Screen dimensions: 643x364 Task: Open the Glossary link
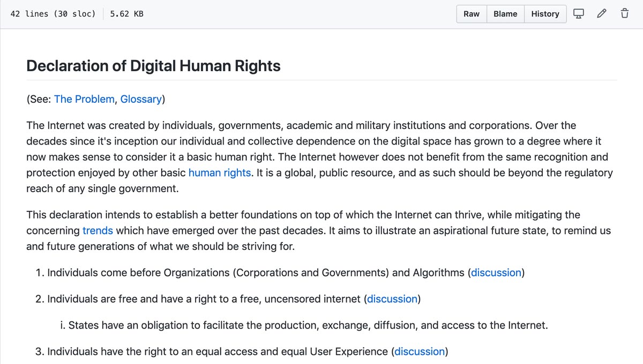click(141, 99)
